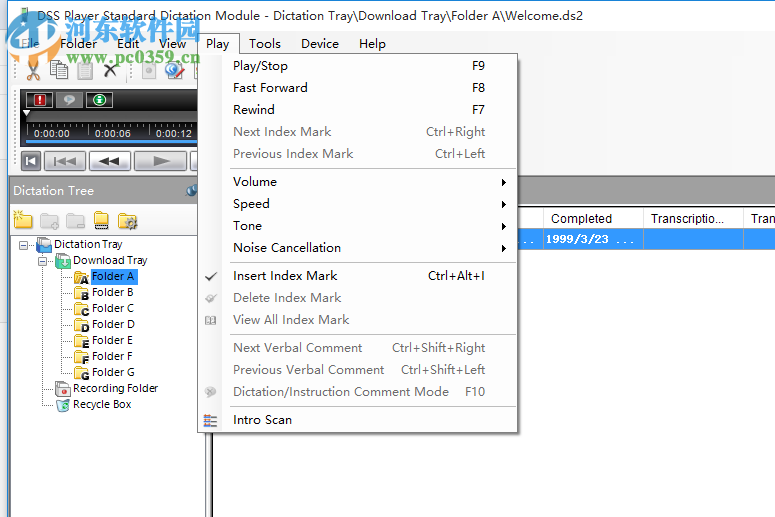775x517 pixels.
Task: Select Folder E in the tree
Action: point(112,341)
